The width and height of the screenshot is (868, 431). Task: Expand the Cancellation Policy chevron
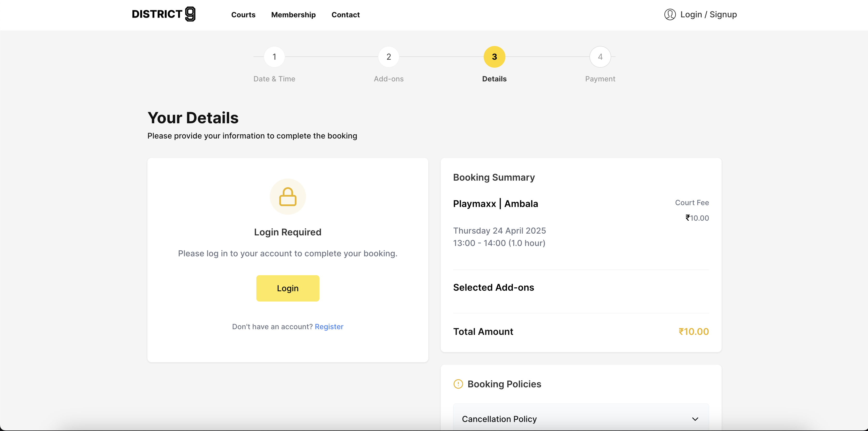[695, 419]
